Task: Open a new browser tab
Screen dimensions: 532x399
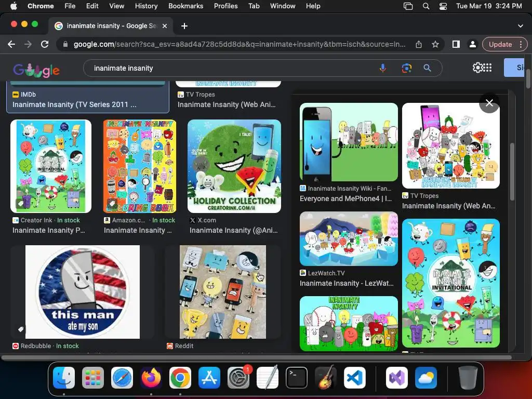Action: coord(184,26)
